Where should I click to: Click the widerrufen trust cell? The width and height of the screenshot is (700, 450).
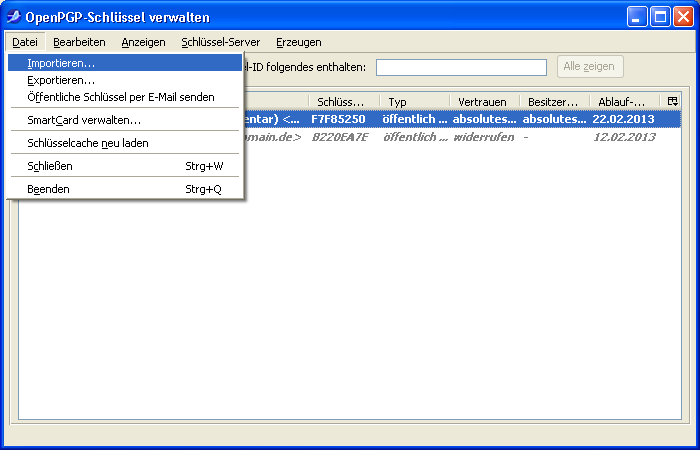click(483, 137)
